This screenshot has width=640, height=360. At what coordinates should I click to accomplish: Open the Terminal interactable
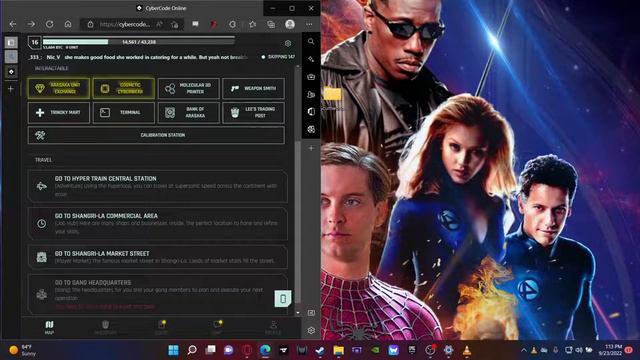pos(124,112)
